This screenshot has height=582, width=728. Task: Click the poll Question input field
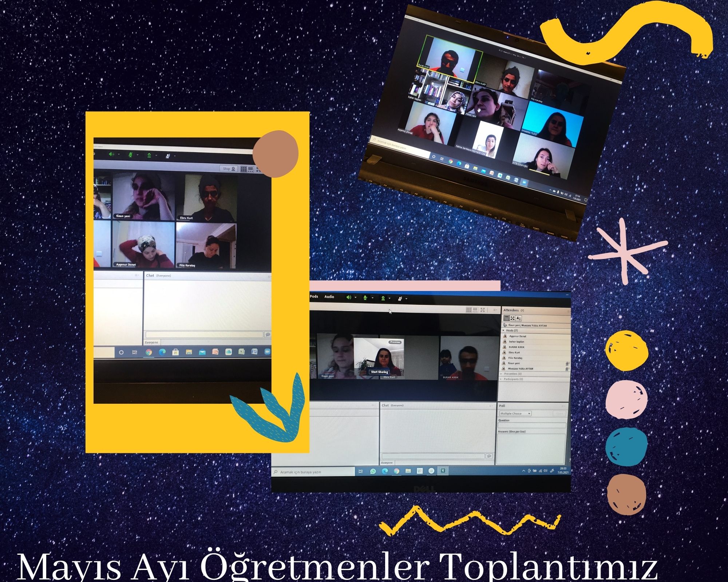531,425
